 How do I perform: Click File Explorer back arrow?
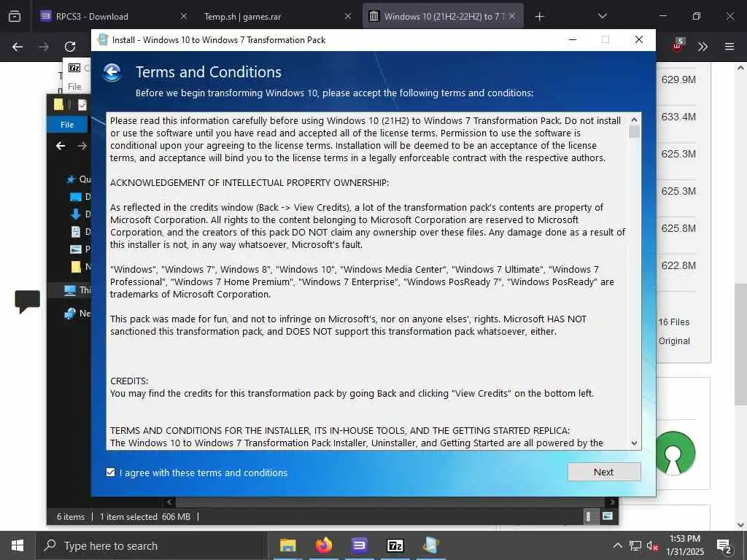pos(61,146)
